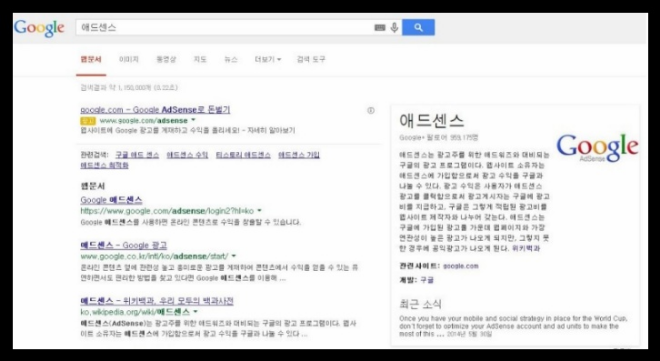Click the yellow 광고 ad badge
The image size is (660, 361).
pos(88,121)
